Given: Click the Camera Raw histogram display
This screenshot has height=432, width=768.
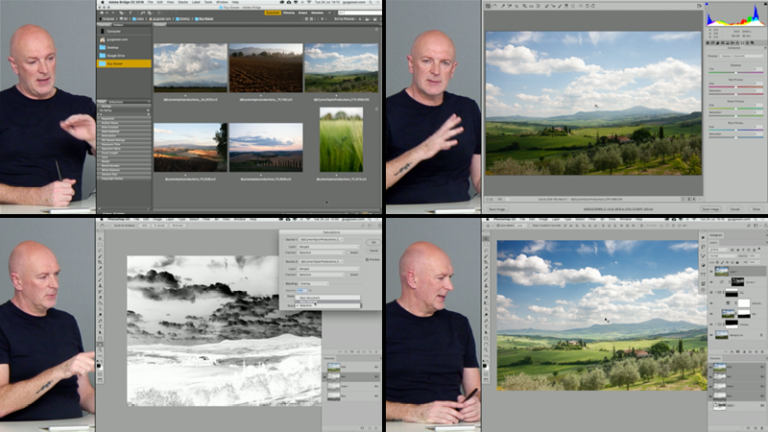Looking at the screenshot, I should [x=733, y=17].
